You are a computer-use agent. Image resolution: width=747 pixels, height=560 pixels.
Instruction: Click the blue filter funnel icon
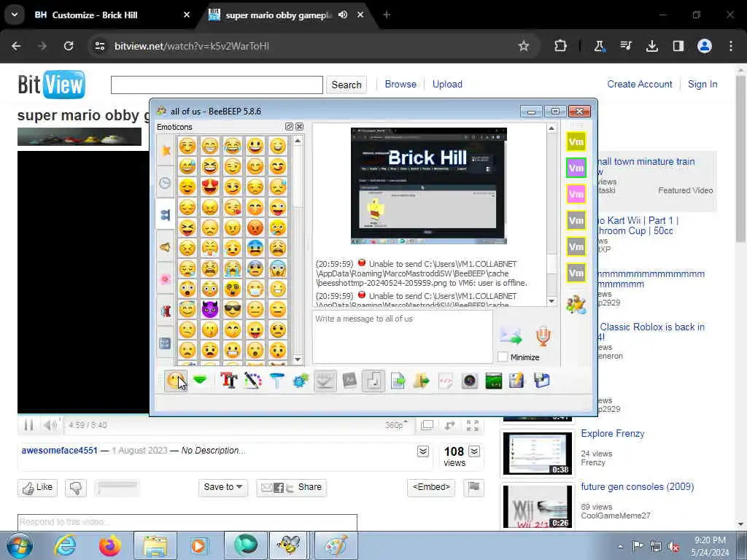pos(276,381)
